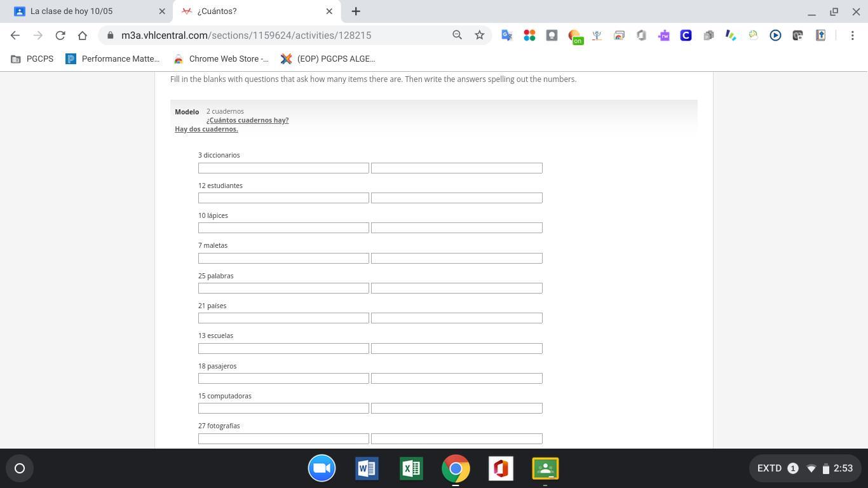The image size is (868, 488).
Task: Open the PGCPS bookmark folder
Action: (32, 59)
